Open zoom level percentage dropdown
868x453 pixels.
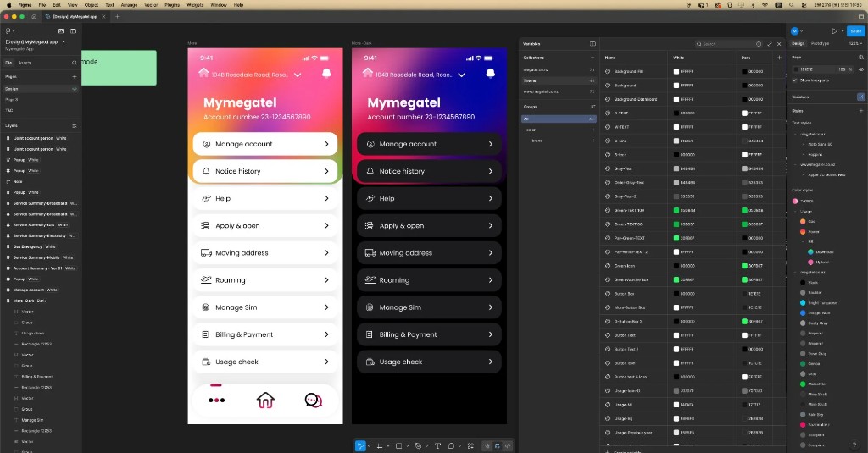(x=855, y=44)
